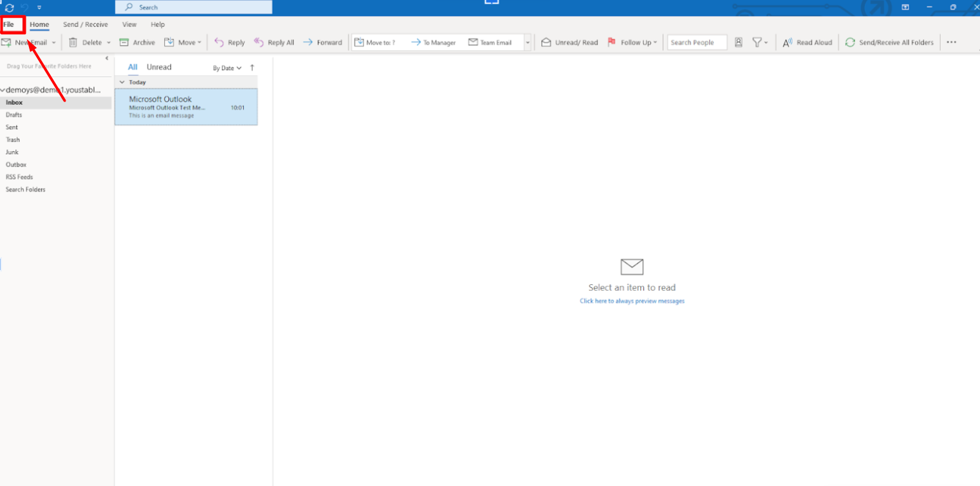
Task: Open the Ribbon Display Options icon
Action: [x=905, y=7]
